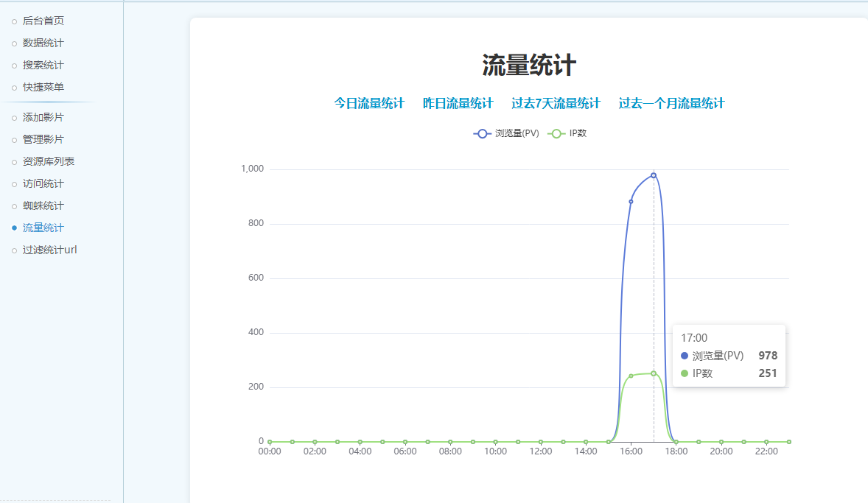Open 后台首页 in the sidebar
868x503 pixels.
click(x=43, y=21)
